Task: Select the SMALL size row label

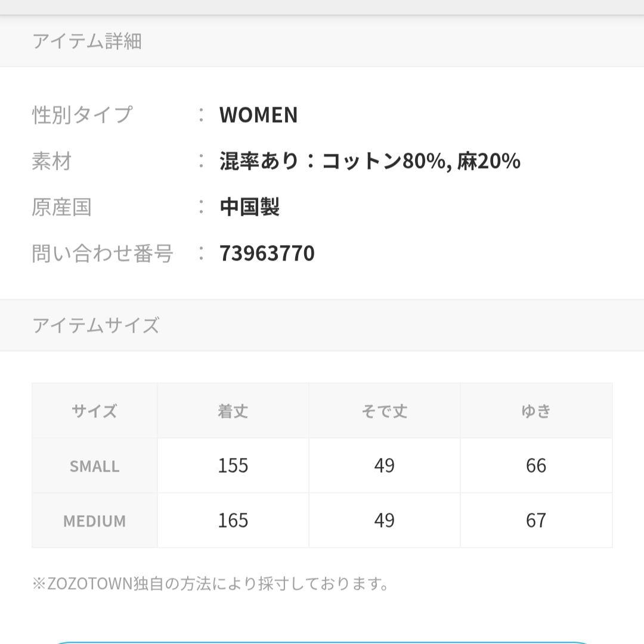Action: 94,466
